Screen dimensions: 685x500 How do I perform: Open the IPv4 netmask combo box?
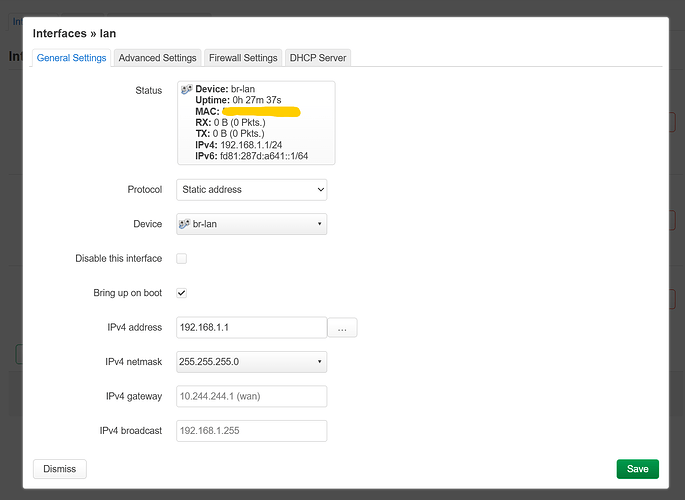[251, 361]
